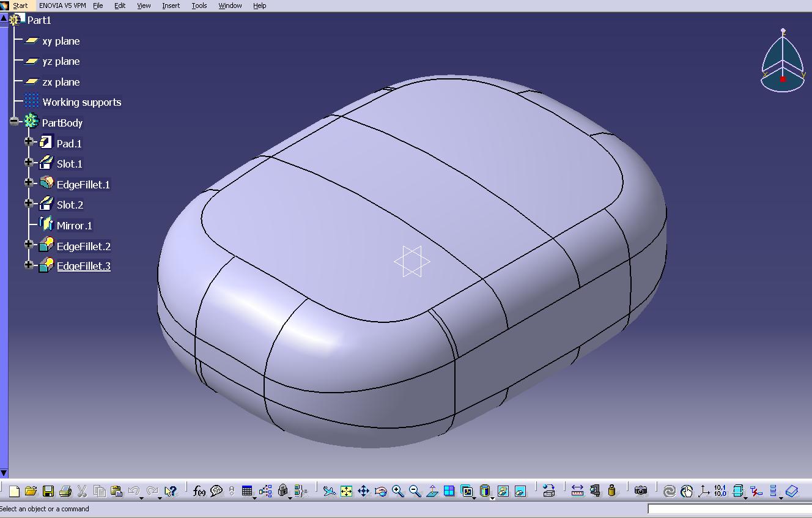Click the Measure Item icon
This screenshot has width=812, height=518.
point(595,491)
